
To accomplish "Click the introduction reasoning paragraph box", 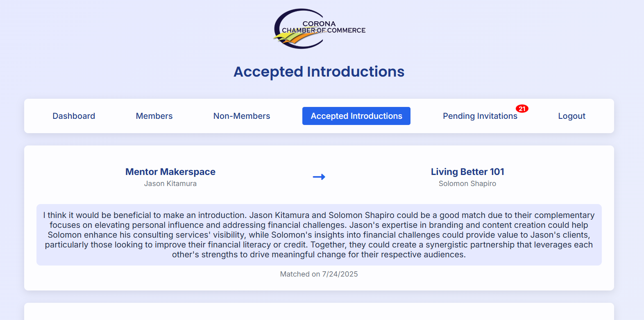I will click(319, 235).
